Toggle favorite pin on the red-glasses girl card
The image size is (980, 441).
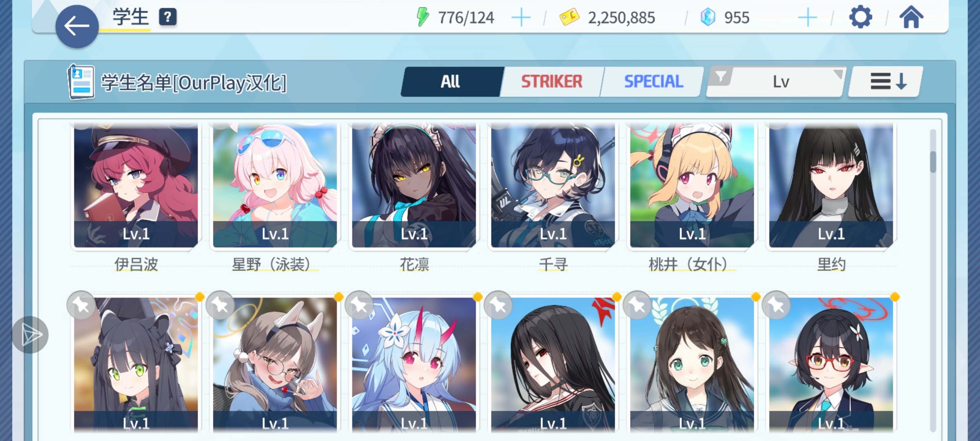click(776, 305)
